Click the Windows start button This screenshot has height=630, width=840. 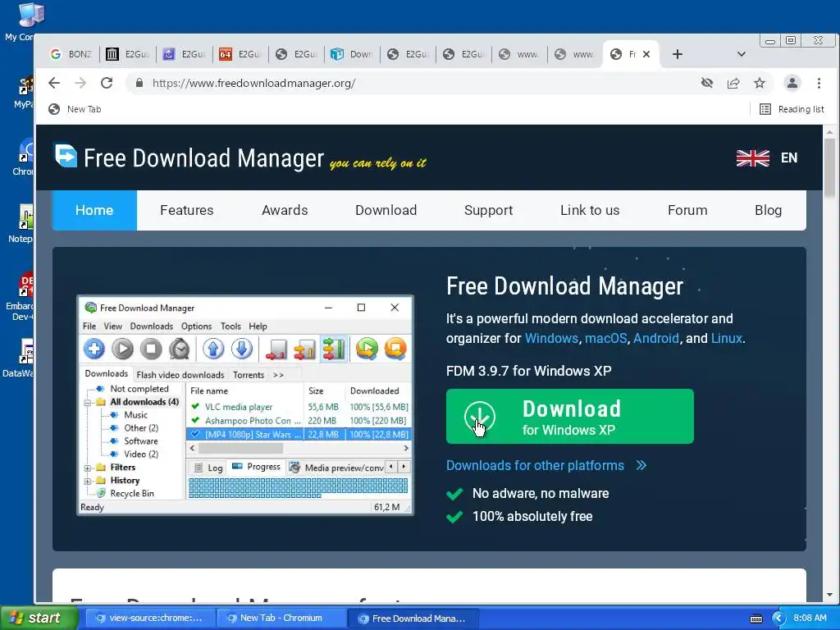click(x=39, y=619)
